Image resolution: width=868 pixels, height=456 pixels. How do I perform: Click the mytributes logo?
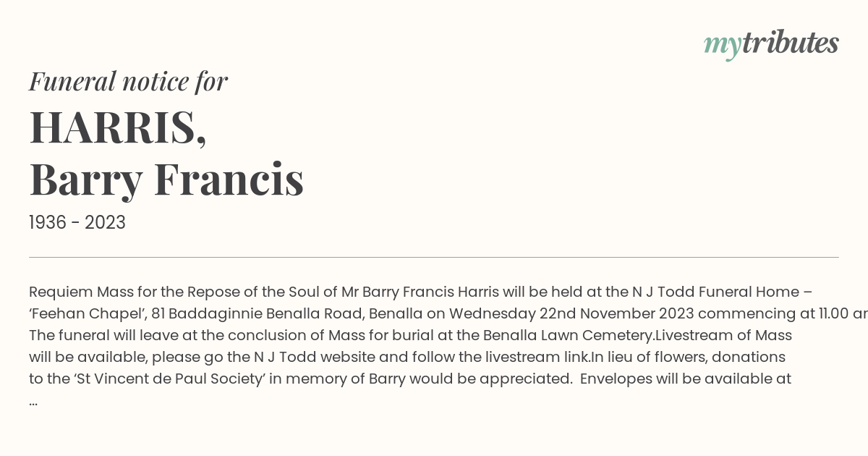pos(771,44)
